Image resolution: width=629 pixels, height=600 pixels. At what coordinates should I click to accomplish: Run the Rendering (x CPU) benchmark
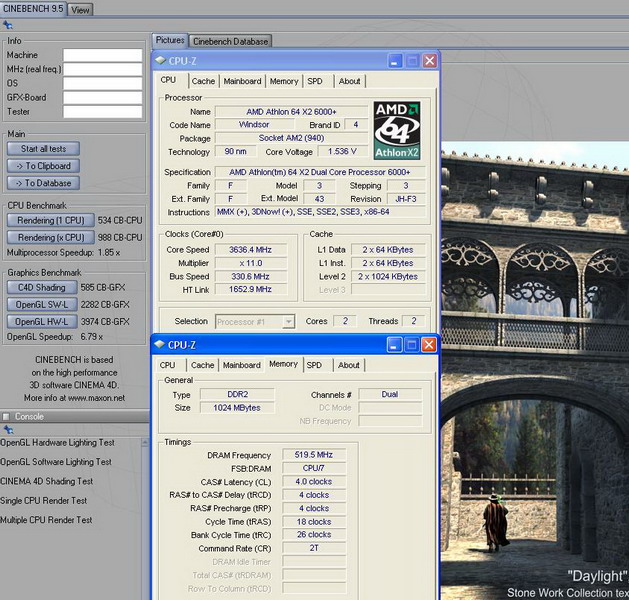(x=51, y=237)
